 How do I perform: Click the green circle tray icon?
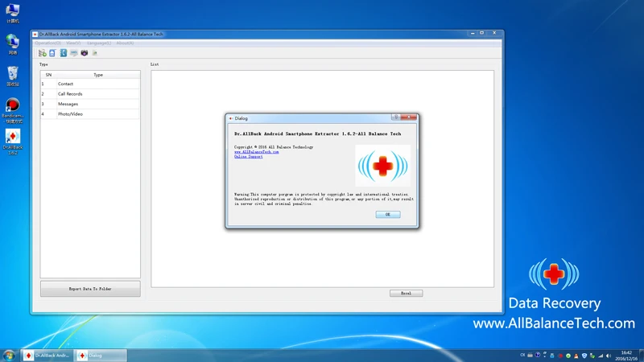click(568, 356)
